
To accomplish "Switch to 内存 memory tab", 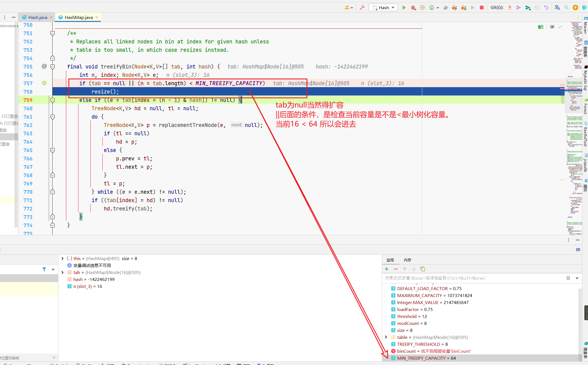I will point(407,260).
